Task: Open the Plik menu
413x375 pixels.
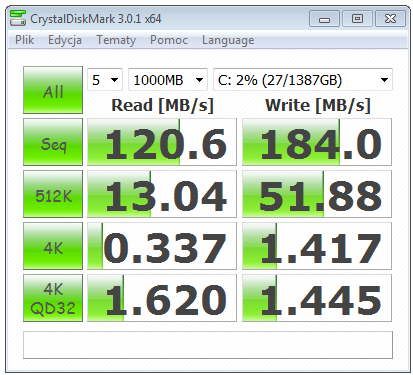Action: (x=24, y=40)
